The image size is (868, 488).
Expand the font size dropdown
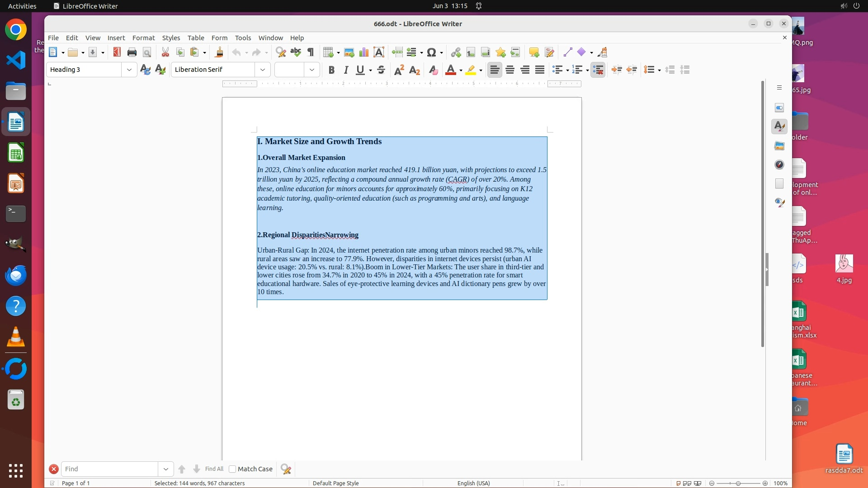(312, 70)
